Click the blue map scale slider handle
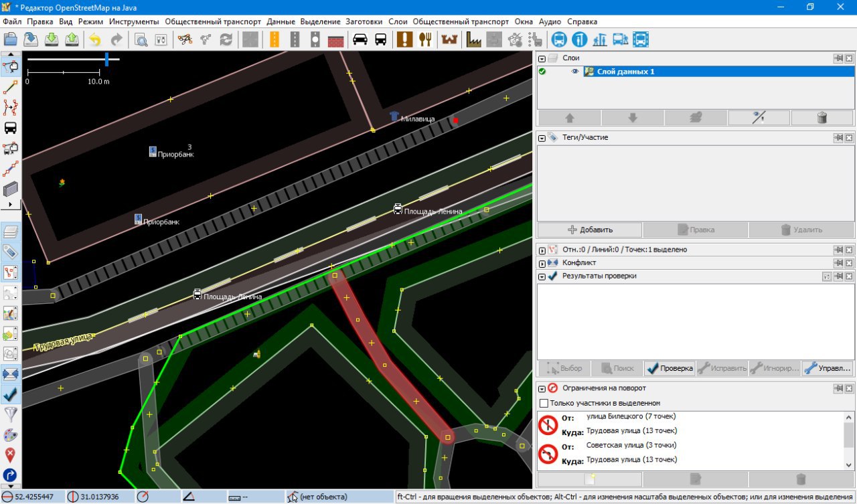The height and width of the screenshot is (504, 857). click(106, 60)
